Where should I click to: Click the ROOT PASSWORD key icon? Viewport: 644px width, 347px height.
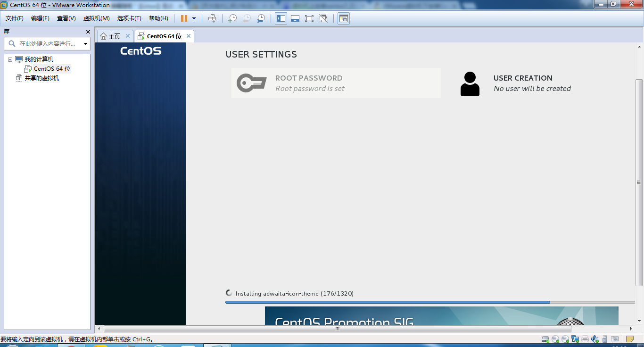pos(251,83)
